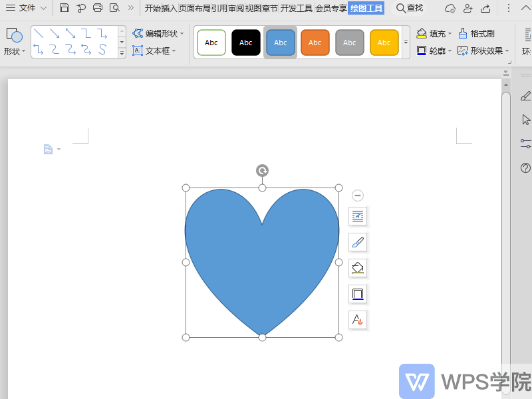Click the share icon in the title bar
This screenshot has height=399, width=532.
click(x=486, y=8)
